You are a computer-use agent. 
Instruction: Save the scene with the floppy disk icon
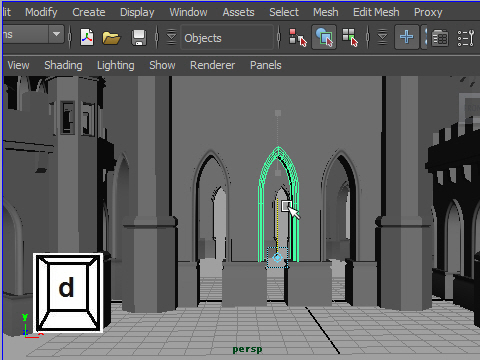coord(139,37)
